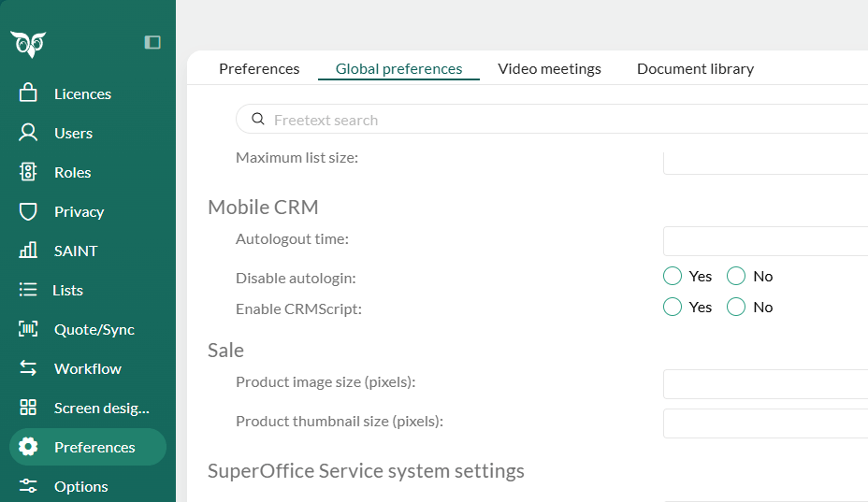Screen dimensions: 868x502
Task: Click the 'Product image size (pixels):' label
Action: 325,382
